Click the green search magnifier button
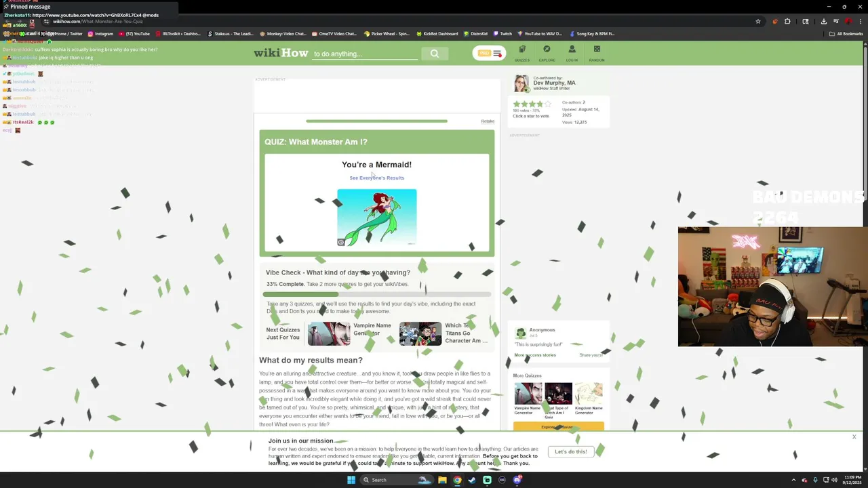Viewport: 868px width, 488px height. click(434, 54)
